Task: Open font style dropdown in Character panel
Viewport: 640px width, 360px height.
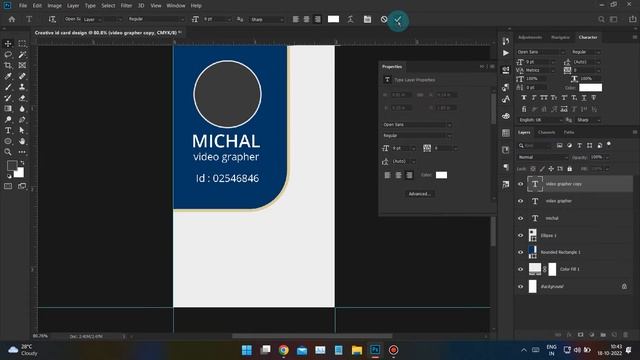Action: pos(586,52)
